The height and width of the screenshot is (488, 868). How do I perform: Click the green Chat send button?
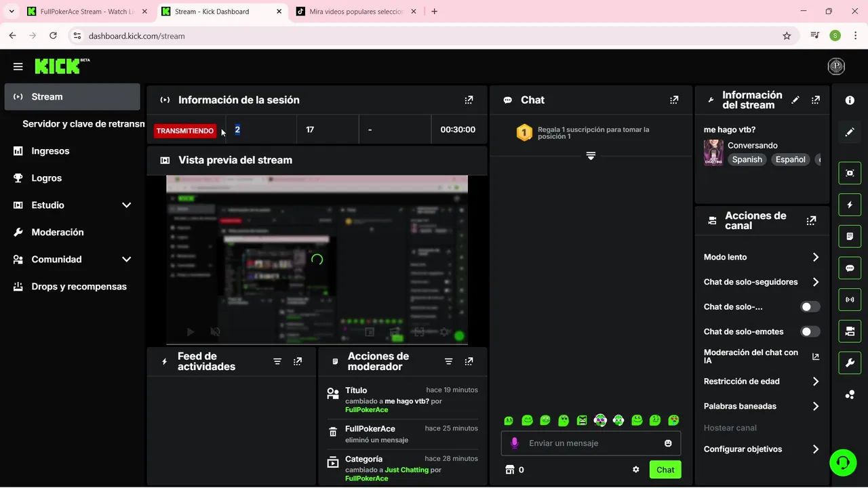665,470
